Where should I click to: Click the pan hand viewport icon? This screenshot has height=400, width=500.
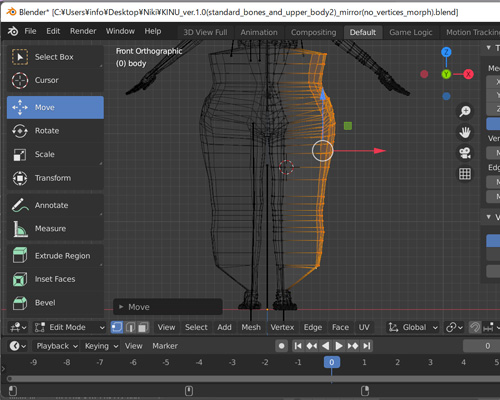click(465, 132)
